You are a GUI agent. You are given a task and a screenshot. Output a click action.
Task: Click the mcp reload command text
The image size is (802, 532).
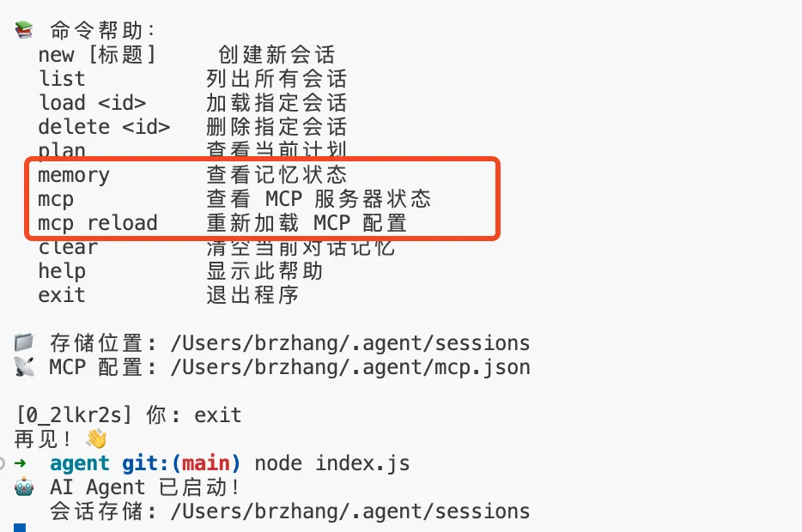pos(98,223)
